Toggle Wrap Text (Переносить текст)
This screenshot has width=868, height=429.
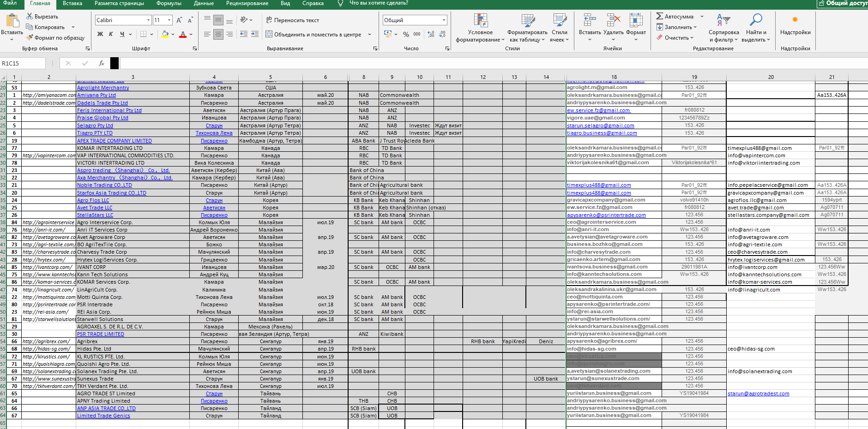(292, 20)
